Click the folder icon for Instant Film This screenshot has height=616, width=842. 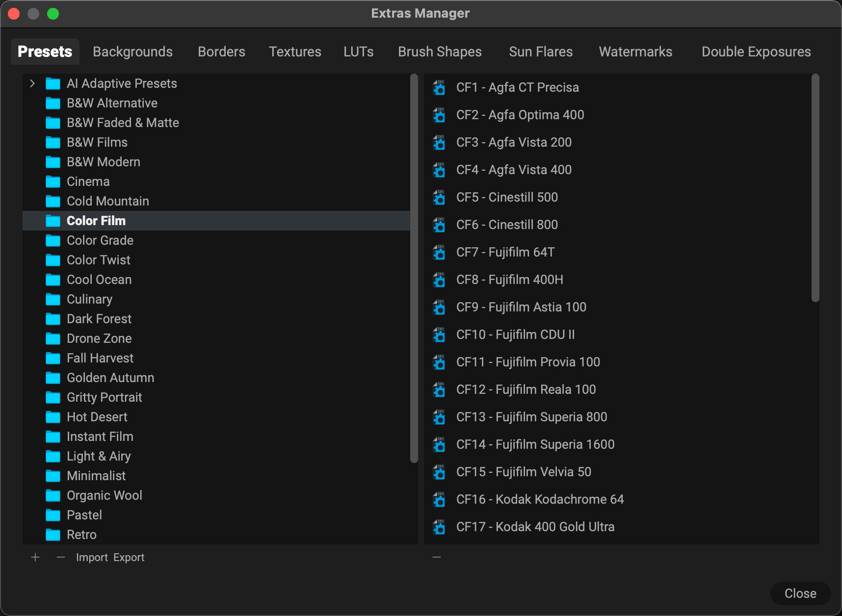tap(53, 437)
